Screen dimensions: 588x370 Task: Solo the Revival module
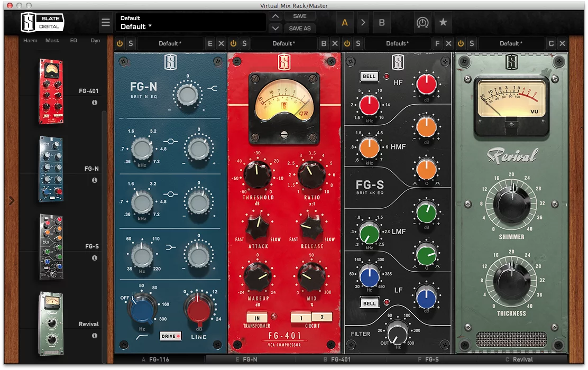click(471, 43)
